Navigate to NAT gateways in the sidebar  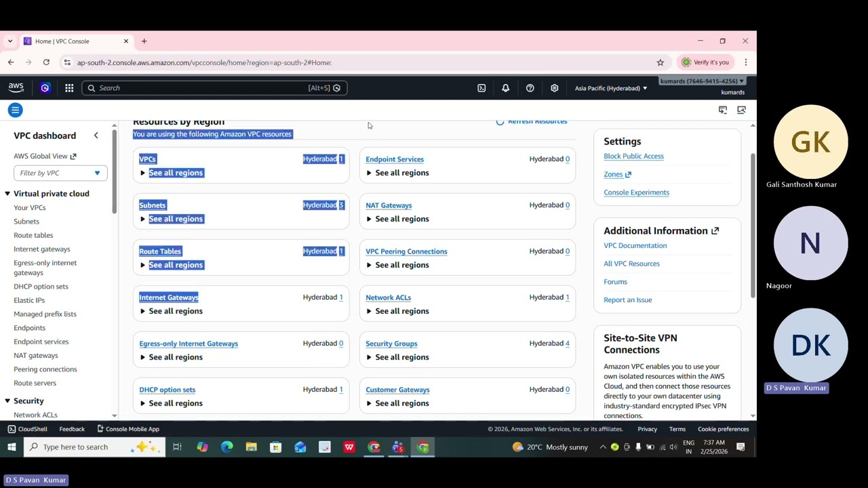pos(36,355)
